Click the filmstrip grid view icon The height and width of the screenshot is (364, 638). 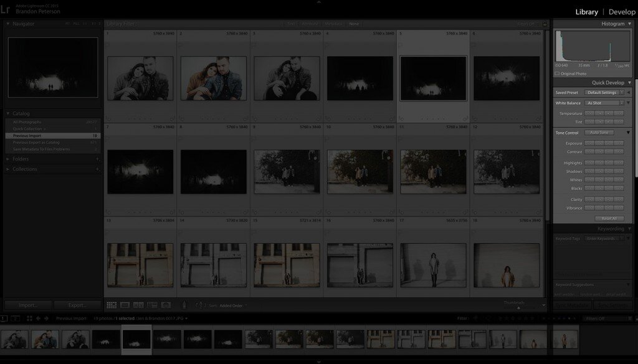pos(29,319)
